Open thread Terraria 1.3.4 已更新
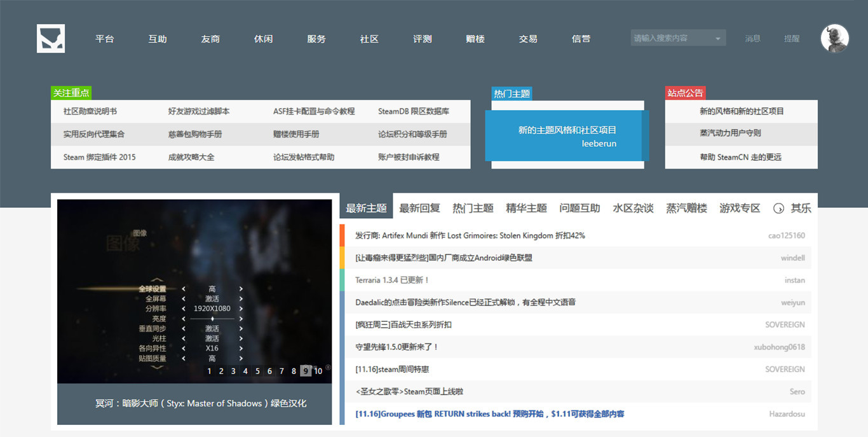The image size is (868, 437). click(392, 280)
